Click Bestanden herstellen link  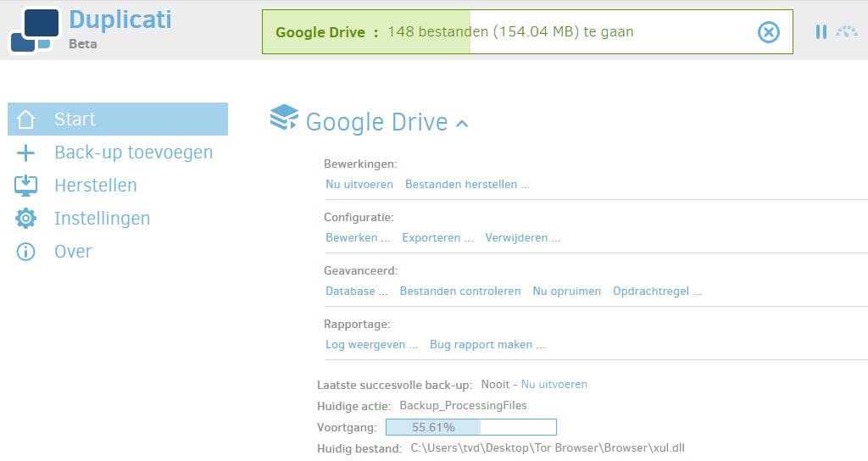coord(467,184)
